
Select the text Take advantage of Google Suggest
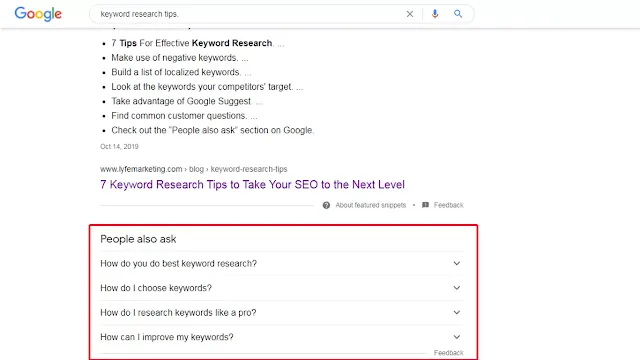coord(181,101)
